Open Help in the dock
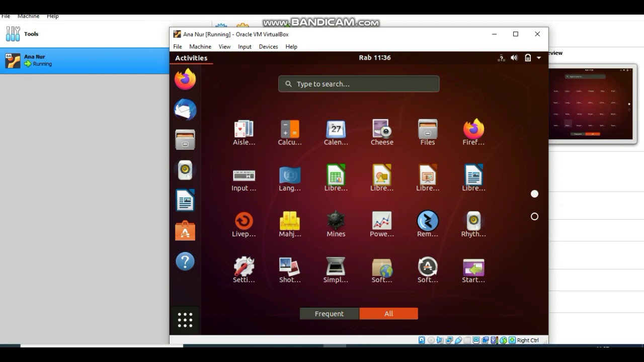The height and width of the screenshot is (362, 644). (185, 261)
